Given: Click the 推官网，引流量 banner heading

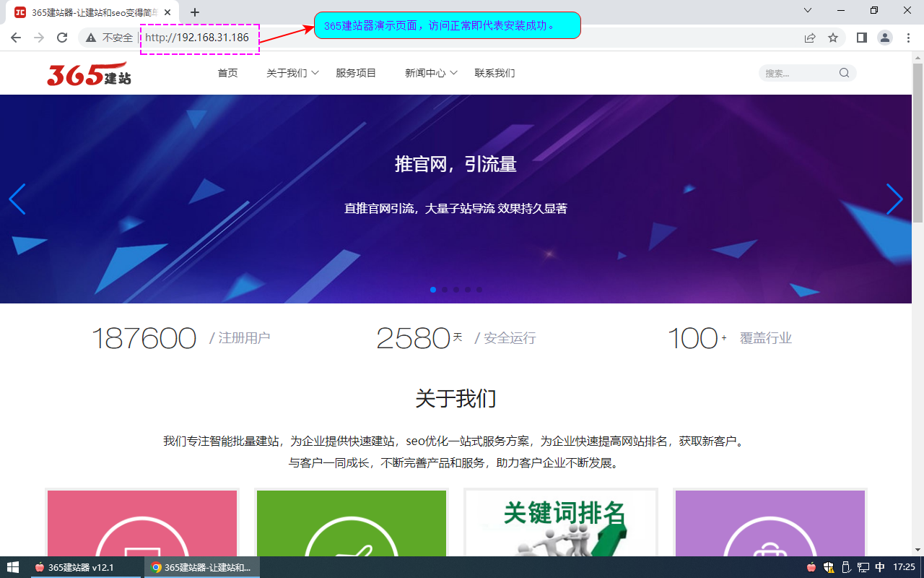Looking at the screenshot, I should (456, 164).
